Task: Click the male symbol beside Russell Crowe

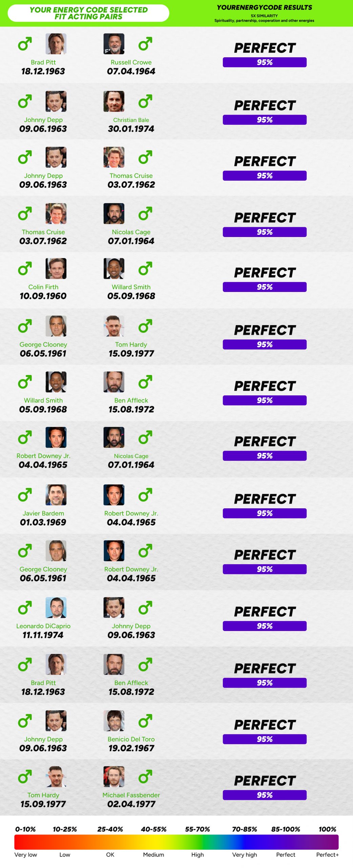Action: pyautogui.click(x=145, y=44)
